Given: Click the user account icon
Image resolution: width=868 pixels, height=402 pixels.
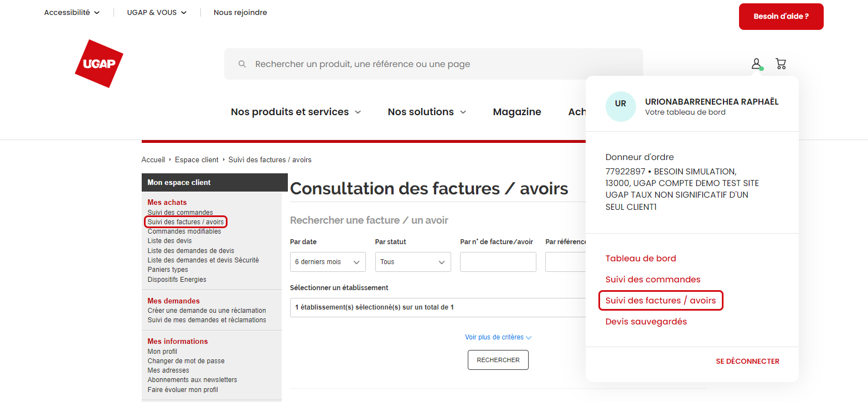Looking at the screenshot, I should tap(756, 64).
